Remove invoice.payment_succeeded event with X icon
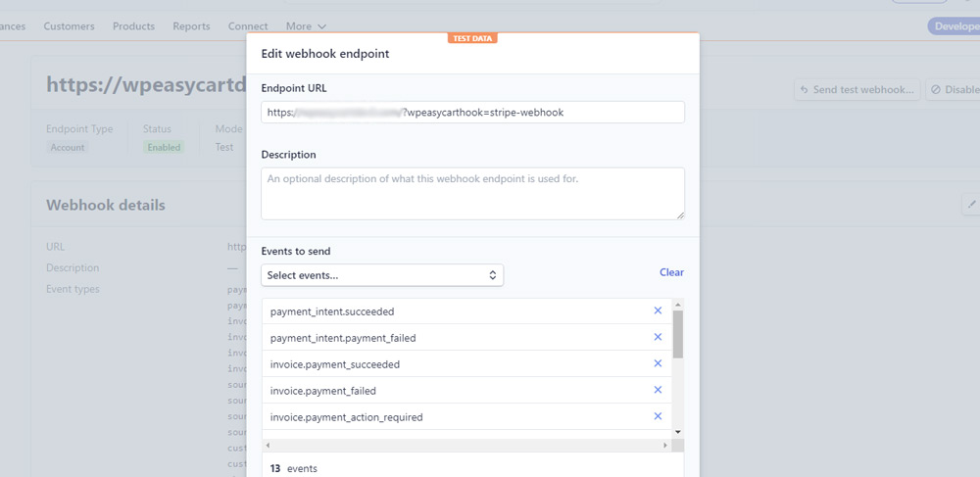Screen dimensions: 980x477 pos(658,363)
